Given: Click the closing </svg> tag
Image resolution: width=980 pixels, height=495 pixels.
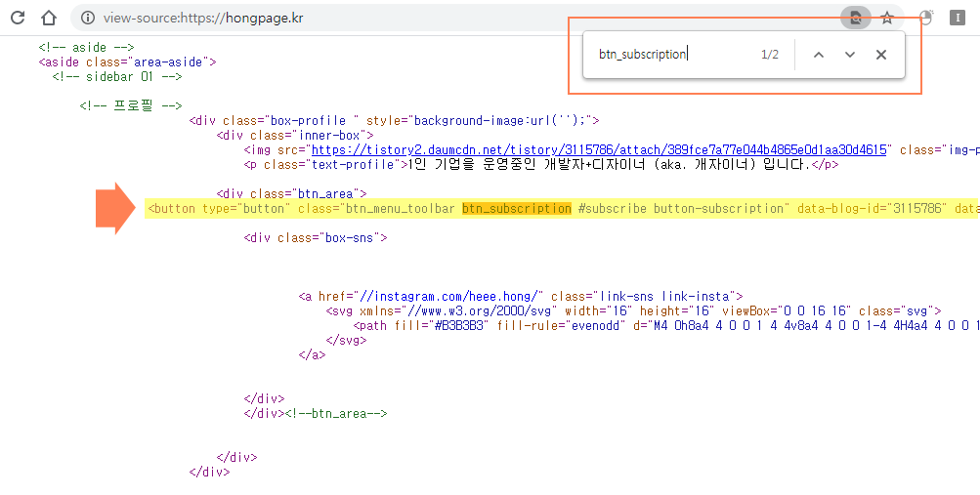Looking at the screenshot, I should [346, 340].
